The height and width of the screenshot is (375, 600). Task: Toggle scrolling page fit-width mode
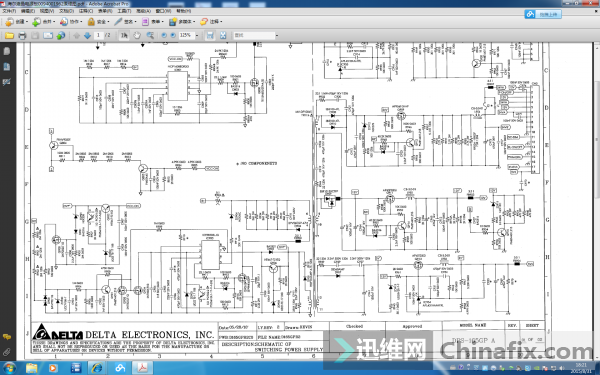[x=210, y=36]
